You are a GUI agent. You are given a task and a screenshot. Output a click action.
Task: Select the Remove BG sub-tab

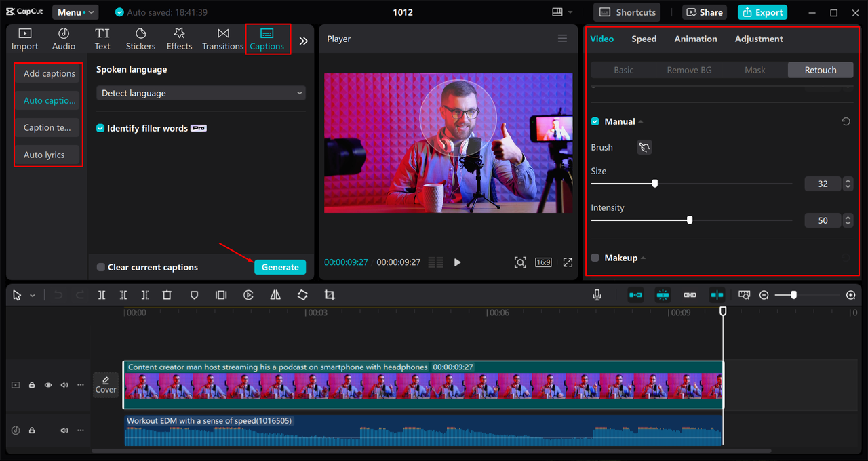click(x=689, y=70)
